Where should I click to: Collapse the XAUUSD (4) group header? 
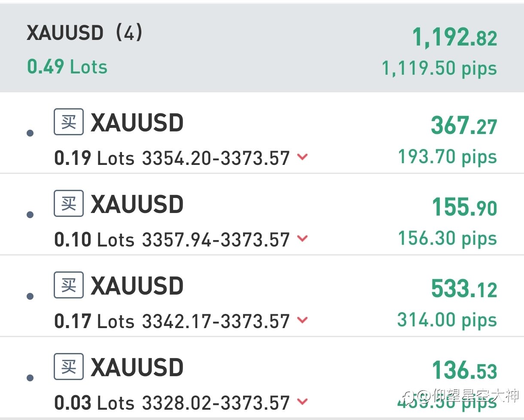coord(262,48)
